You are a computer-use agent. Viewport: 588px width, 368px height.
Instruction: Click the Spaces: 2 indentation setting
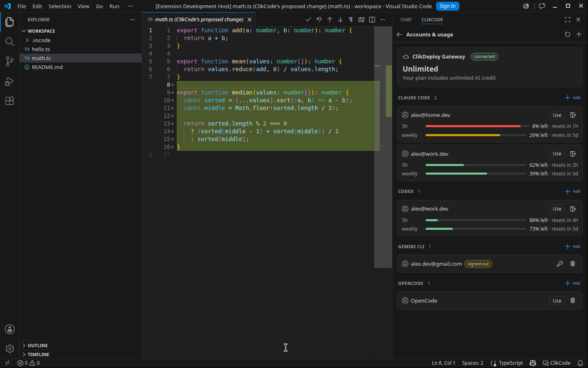click(472, 363)
